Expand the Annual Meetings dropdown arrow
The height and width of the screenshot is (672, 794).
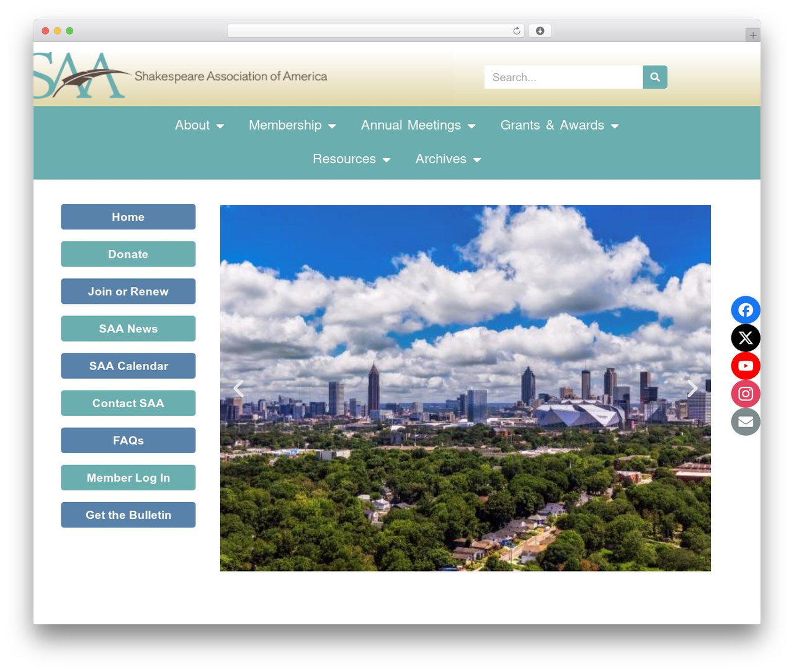(x=471, y=126)
